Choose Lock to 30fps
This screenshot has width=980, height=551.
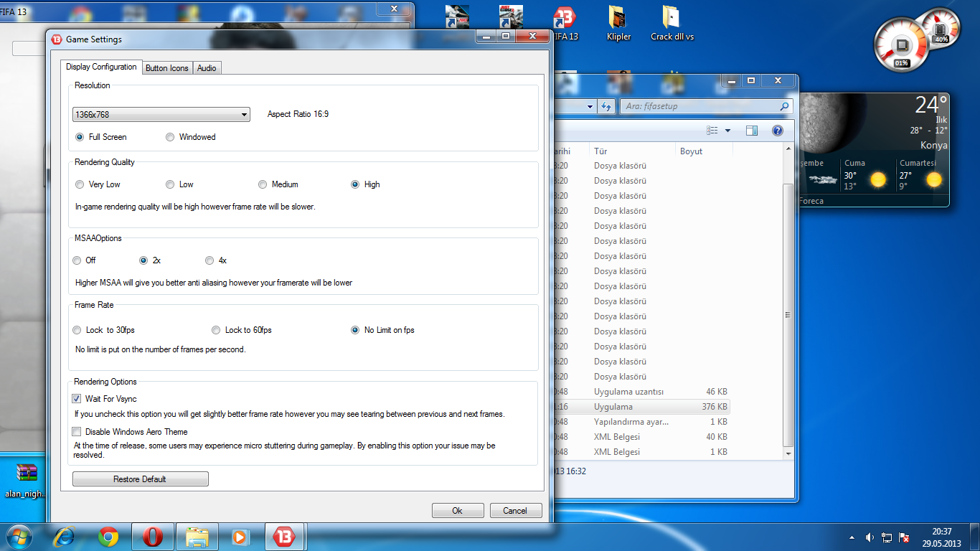[x=77, y=330]
